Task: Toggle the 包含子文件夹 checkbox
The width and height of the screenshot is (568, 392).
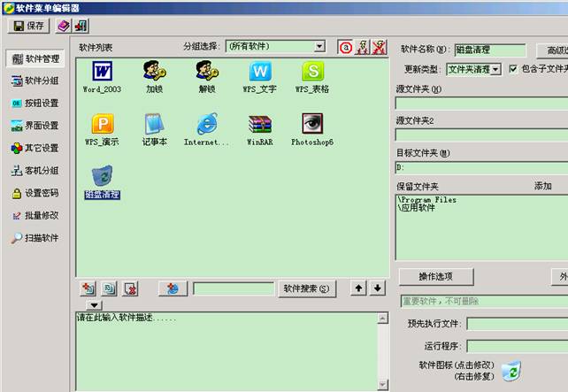Action: 513,68
